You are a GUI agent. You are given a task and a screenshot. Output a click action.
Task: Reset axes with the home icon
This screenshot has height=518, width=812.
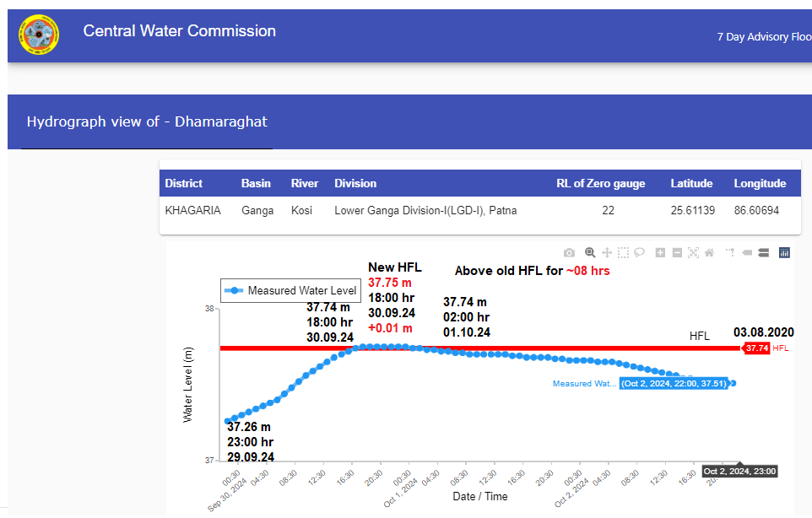click(710, 252)
